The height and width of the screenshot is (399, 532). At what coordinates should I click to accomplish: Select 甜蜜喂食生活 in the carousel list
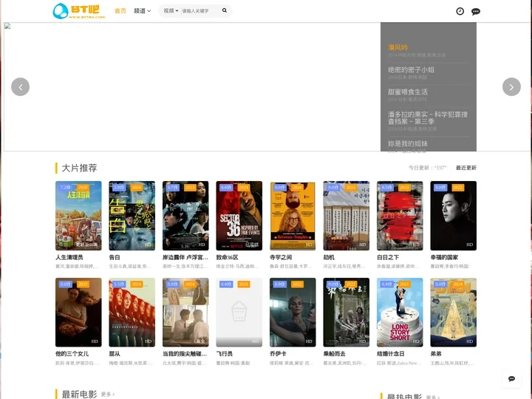(407, 92)
